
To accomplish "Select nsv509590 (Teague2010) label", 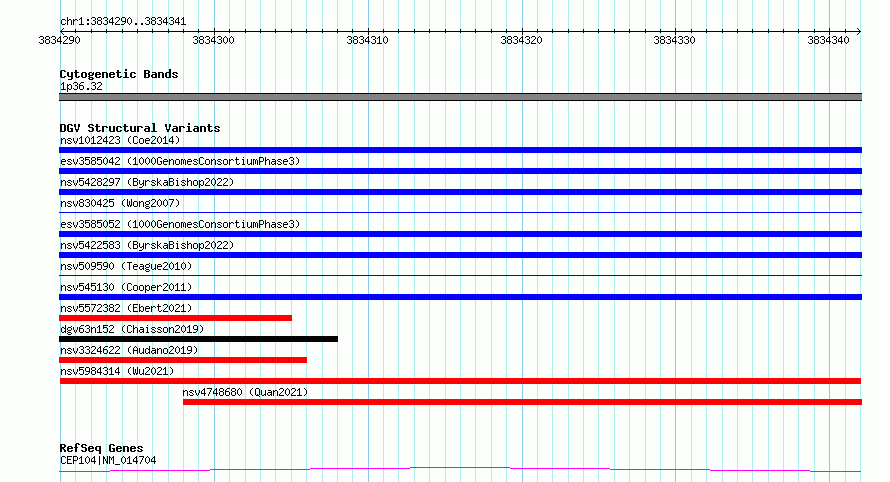I will click(x=126, y=266).
